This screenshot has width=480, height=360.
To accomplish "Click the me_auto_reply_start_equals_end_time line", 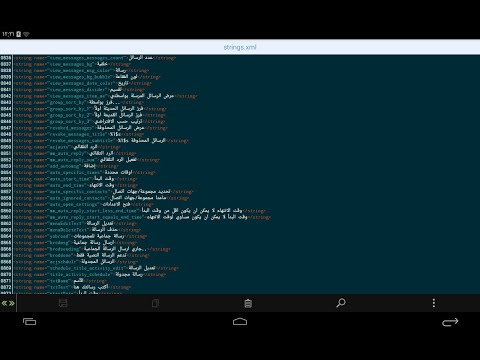I will click(143, 217).
